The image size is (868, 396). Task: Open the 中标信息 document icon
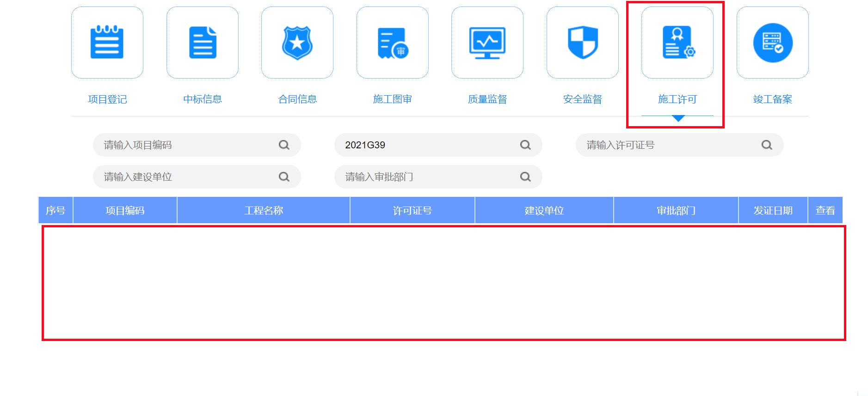[x=202, y=43]
